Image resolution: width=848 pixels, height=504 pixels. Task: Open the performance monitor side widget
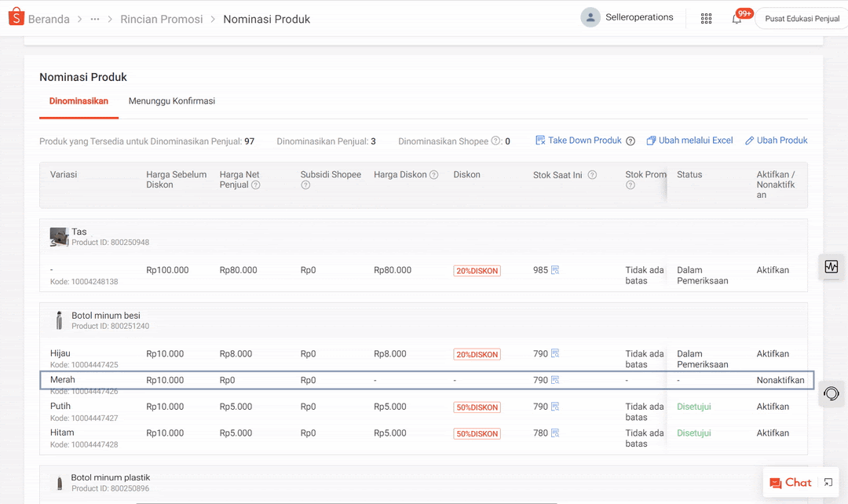click(832, 266)
